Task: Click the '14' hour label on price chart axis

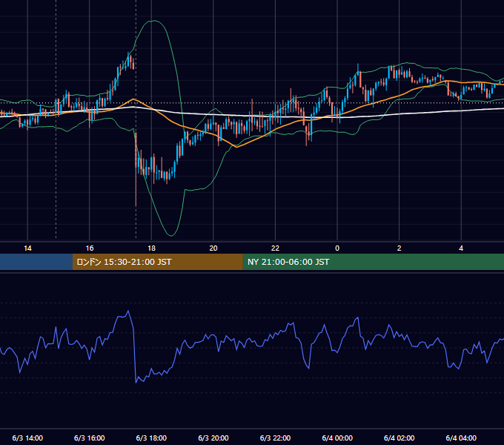Action: coord(27,248)
